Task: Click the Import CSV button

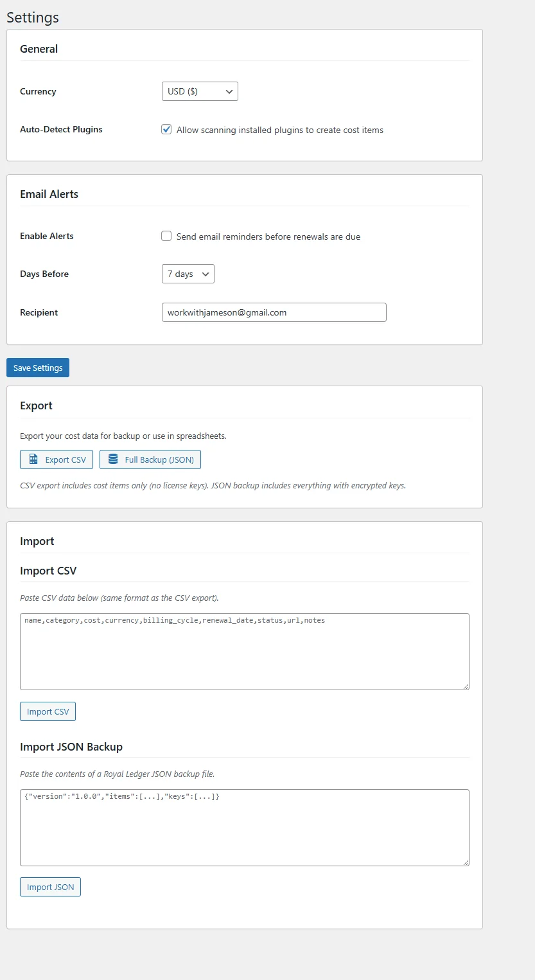Action: tap(48, 711)
